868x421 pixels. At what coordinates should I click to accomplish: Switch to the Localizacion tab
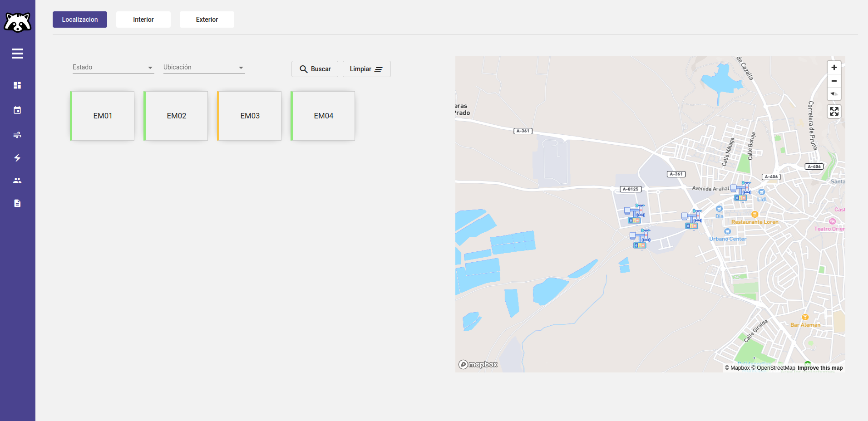click(x=80, y=20)
